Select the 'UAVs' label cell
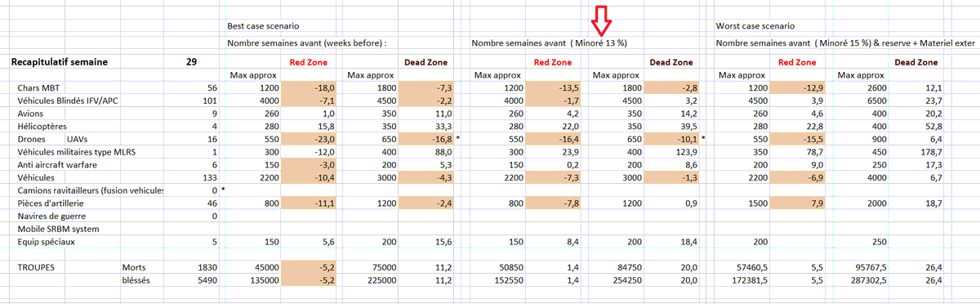The image size is (980, 304). [x=82, y=140]
